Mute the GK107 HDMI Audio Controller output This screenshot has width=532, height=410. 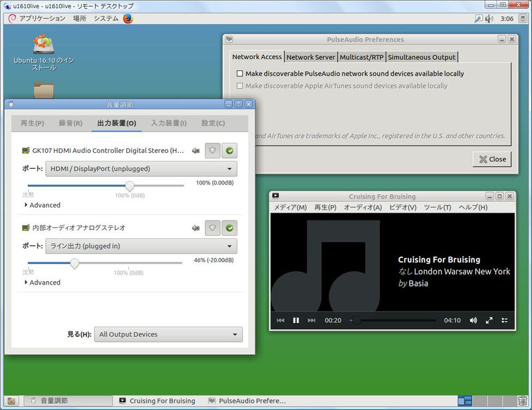196,151
